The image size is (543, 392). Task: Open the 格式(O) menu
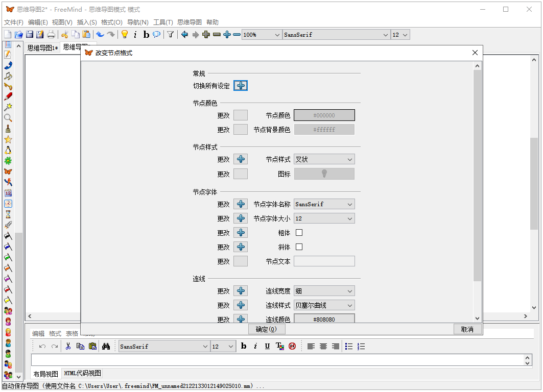(x=111, y=22)
